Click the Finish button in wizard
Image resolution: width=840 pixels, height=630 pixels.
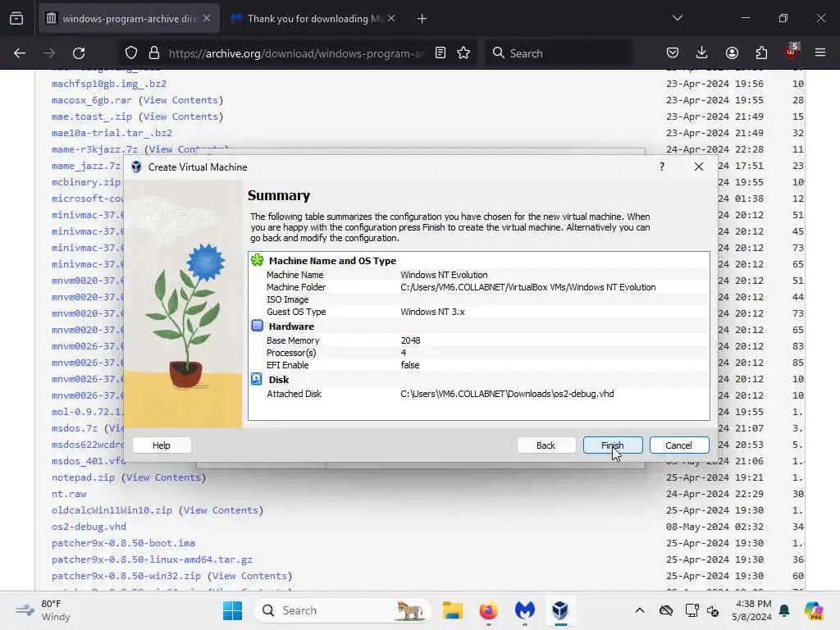click(x=612, y=445)
